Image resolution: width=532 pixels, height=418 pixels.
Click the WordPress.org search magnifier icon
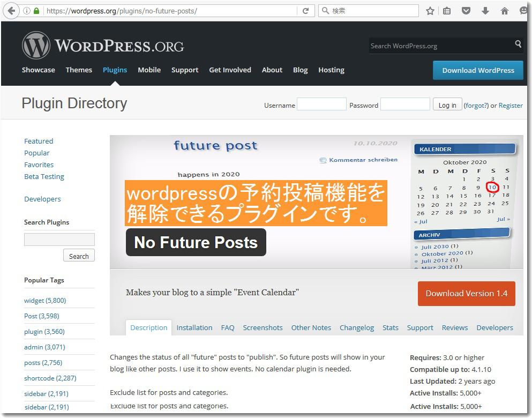[518, 44]
